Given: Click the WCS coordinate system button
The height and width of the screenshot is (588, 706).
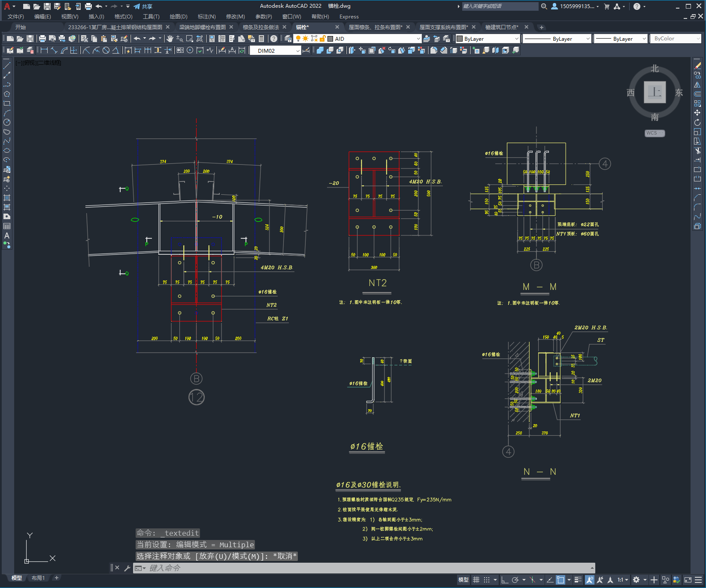Looking at the screenshot, I should pyautogui.click(x=654, y=133).
